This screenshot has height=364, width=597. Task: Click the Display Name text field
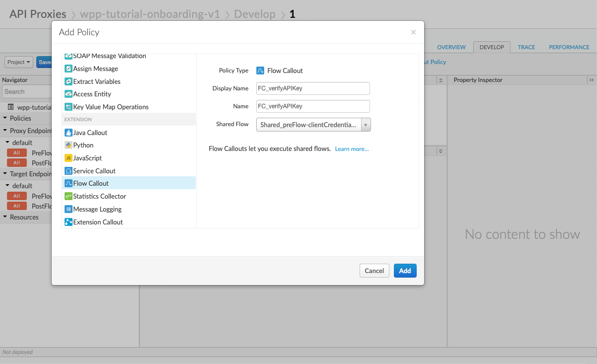(313, 88)
